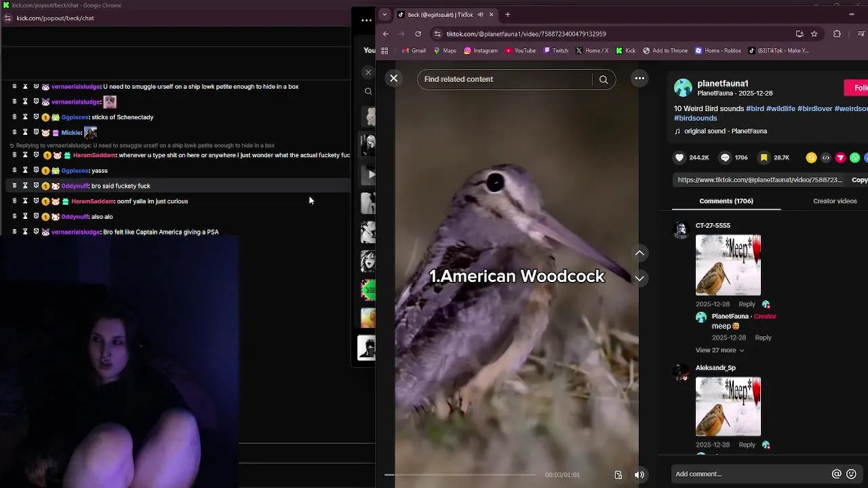Viewport: 868px width, 488px height.
Task: Open site info icon in address bar
Action: point(437,34)
